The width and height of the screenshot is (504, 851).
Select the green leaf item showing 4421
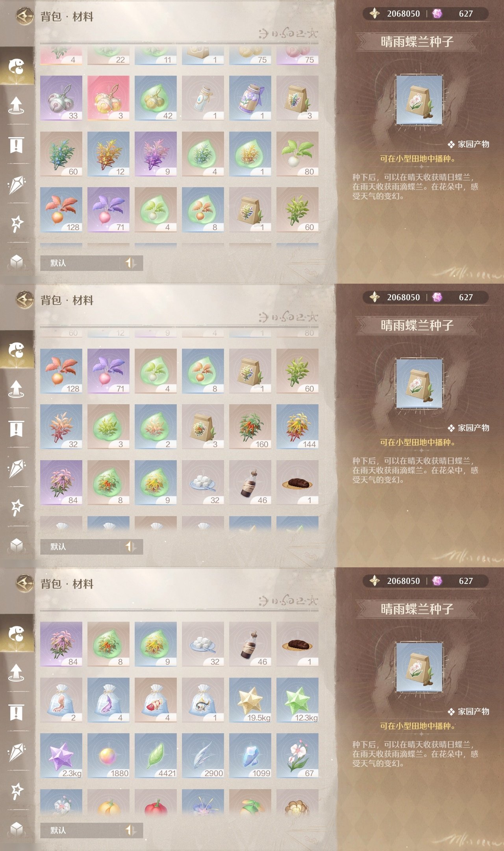click(x=156, y=756)
